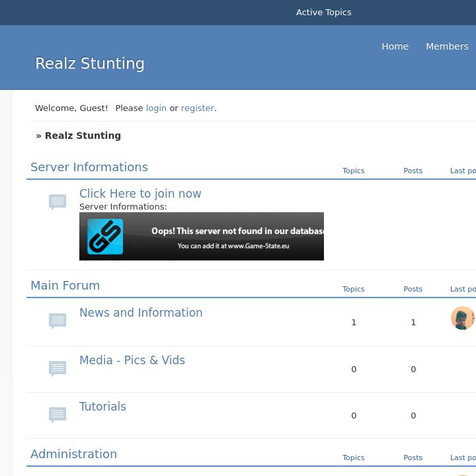Open the Tutorials forum
Screen dimensions: 476x476
(x=102, y=407)
